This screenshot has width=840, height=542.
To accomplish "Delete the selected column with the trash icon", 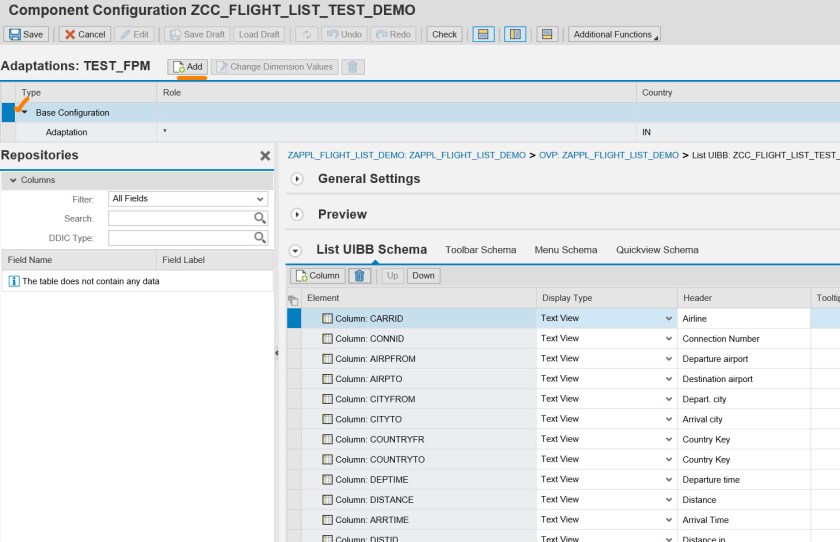I will tap(360, 275).
